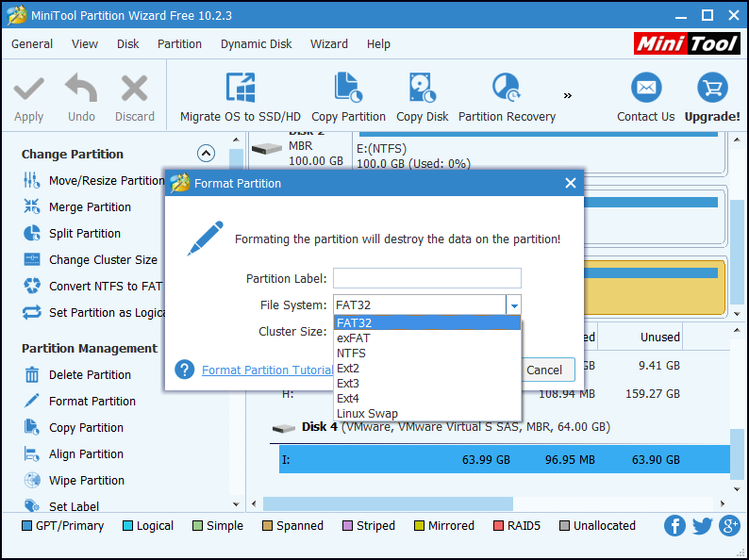Open the Facebook icon link
This screenshot has width=749, height=560.
pos(674,526)
